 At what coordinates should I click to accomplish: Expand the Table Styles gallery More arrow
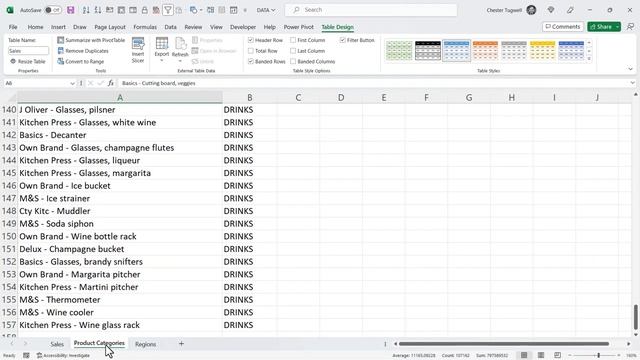point(589,59)
